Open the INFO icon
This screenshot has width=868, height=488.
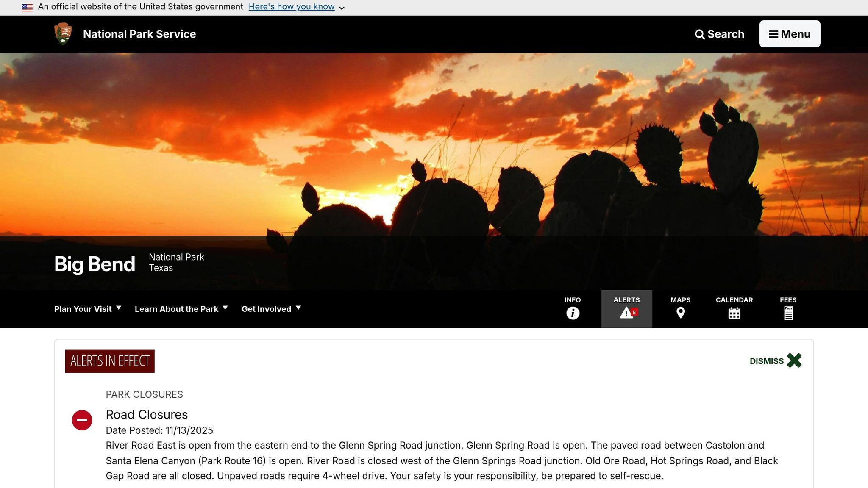[x=573, y=309]
